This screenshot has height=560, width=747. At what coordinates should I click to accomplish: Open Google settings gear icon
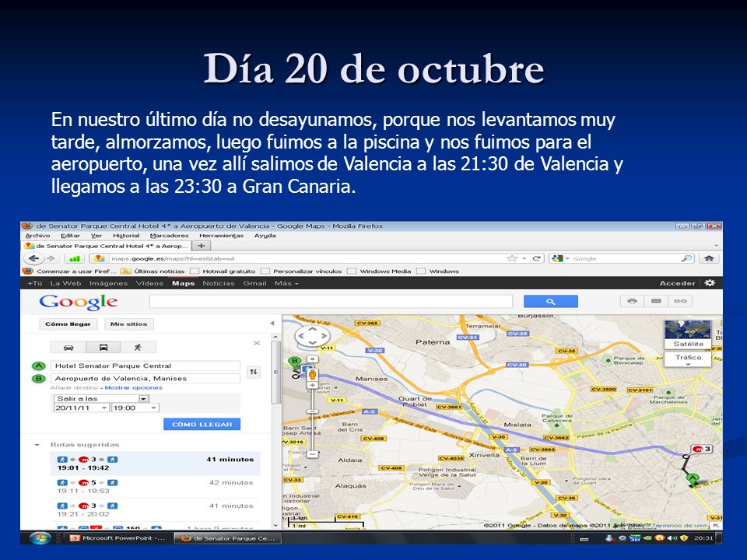[x=710, y=283]
